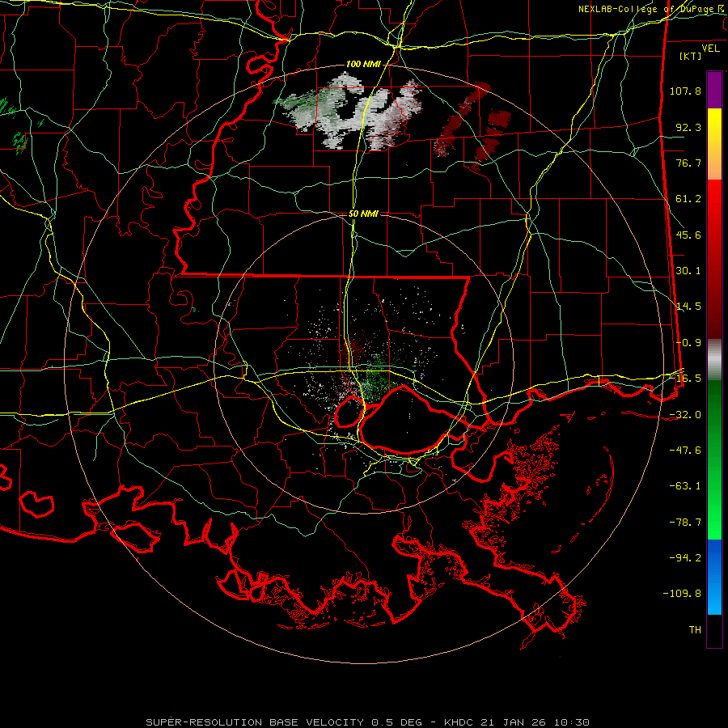Select the 76.7 legend value

click(688, 163)
